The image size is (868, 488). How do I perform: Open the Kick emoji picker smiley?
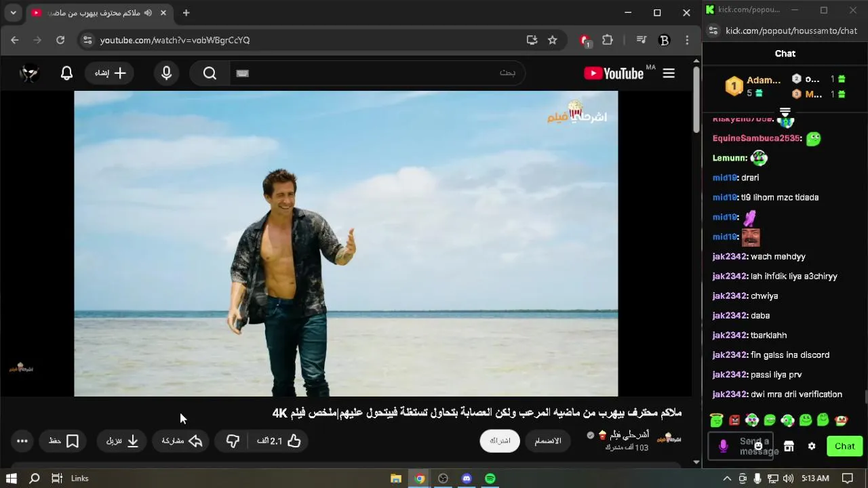click(x=758, y=446)
